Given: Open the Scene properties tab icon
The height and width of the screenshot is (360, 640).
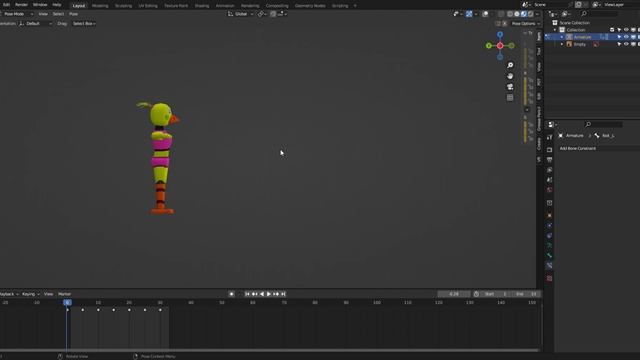Looking at the screenshot, I should [549, 180].
